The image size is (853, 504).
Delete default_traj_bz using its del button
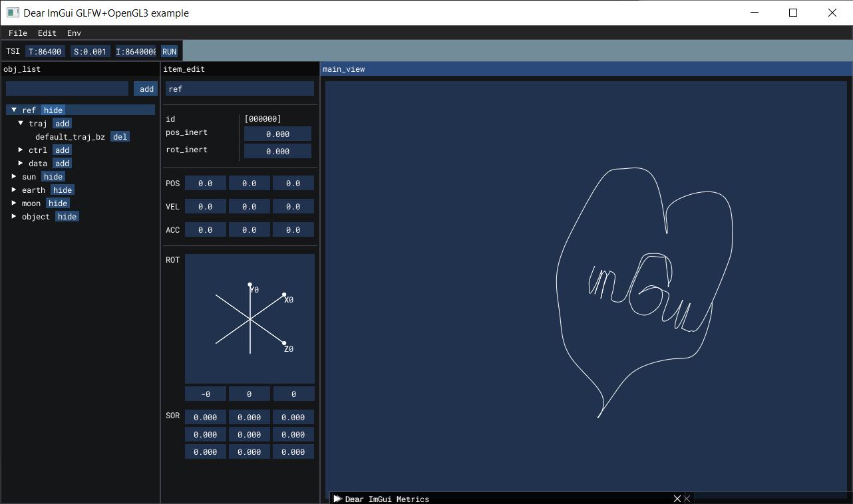click(120, 136)
